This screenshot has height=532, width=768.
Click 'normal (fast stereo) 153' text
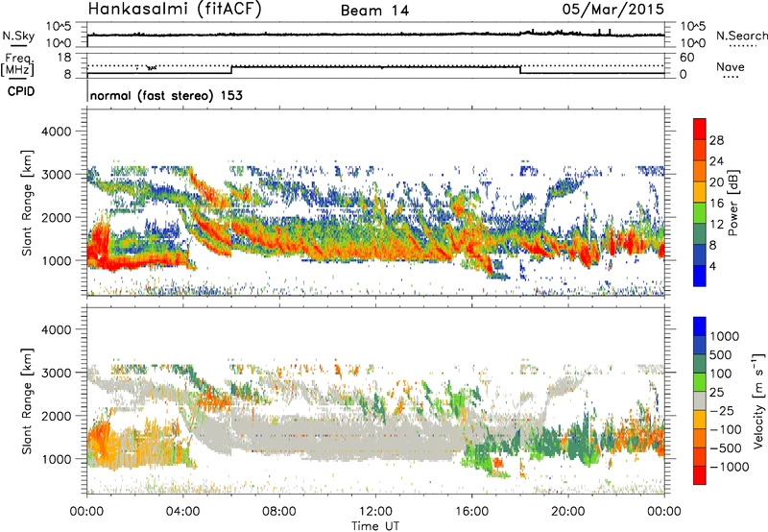pos(166,95)
